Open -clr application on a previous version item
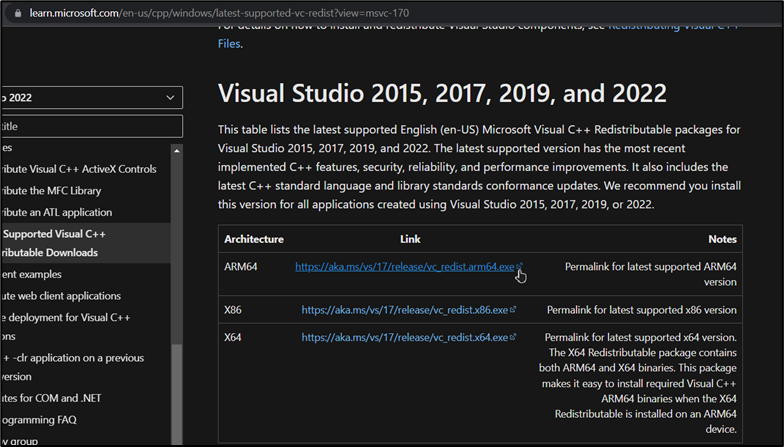The width and height of the screenshot is (784, 447). click(x=72, y=367)
